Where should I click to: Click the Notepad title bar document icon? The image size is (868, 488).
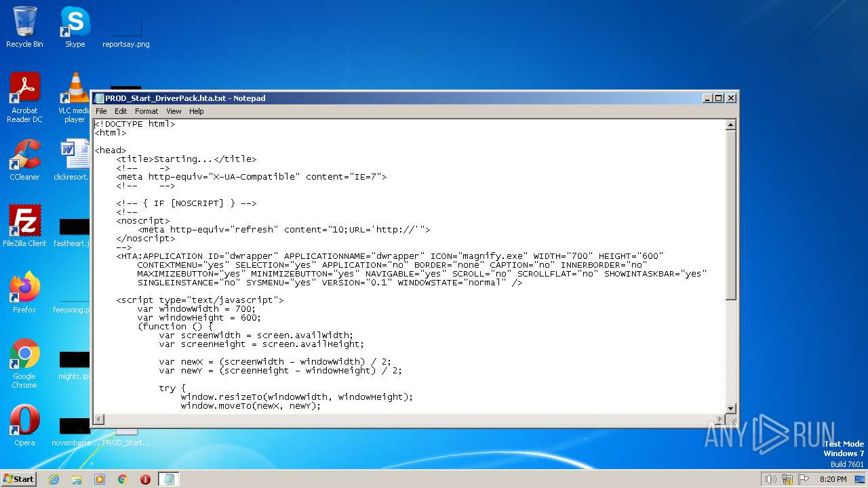pos(99,98)
